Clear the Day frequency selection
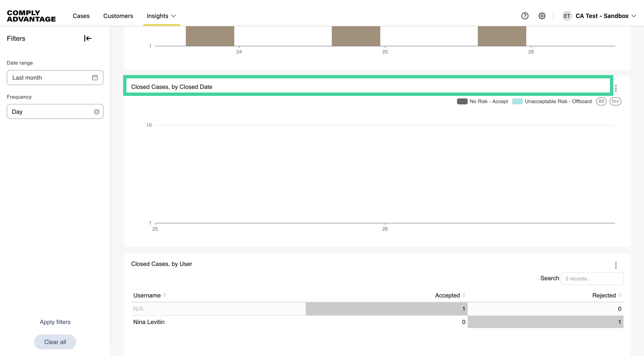The height and width of the screenshot is (362, 644). tap(97, 112)
